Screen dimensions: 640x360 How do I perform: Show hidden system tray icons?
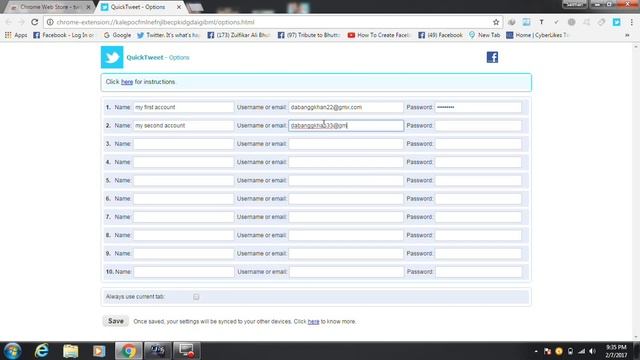(536, 351)
